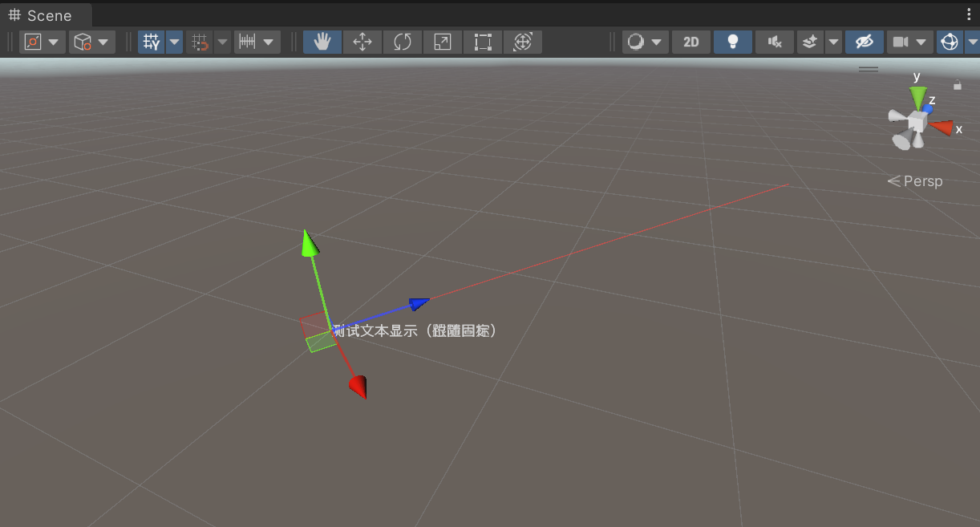This screenshot has height=527, width=980.
Task: Open grid visibility options dropdown arrow
Action: pos(174,42)
